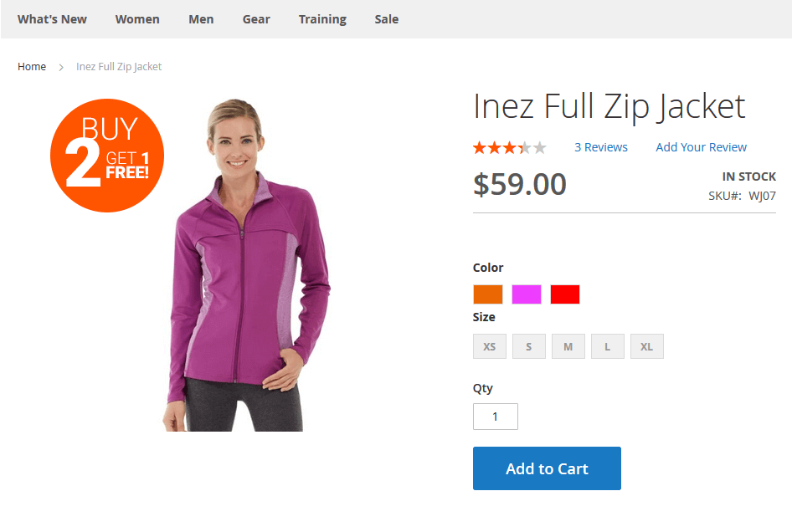The width and height of the screenshot is (792, 532).
Task: Open the Women menu
Action: (x=137, y=19)
